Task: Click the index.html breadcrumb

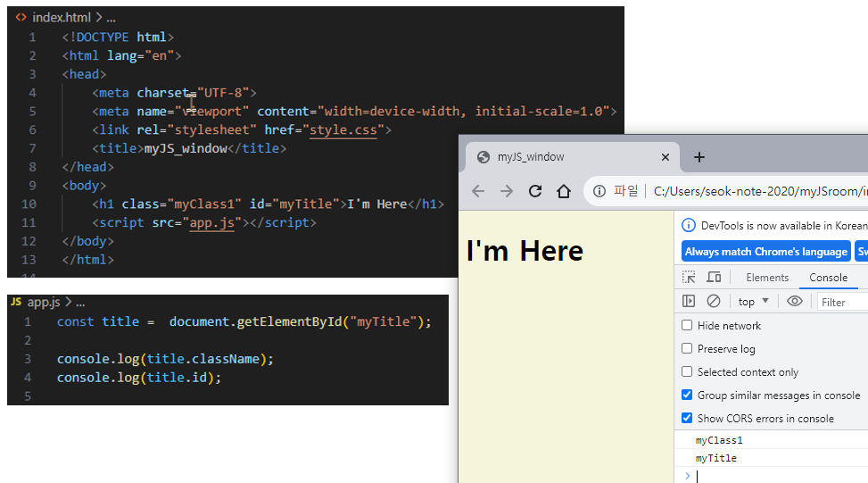Action: point(62,18)
